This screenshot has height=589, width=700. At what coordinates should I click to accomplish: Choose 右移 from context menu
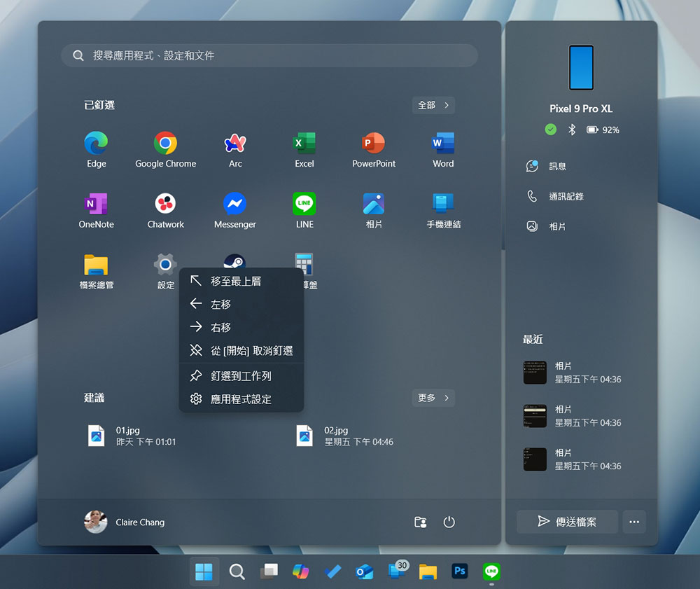(241, 327)
